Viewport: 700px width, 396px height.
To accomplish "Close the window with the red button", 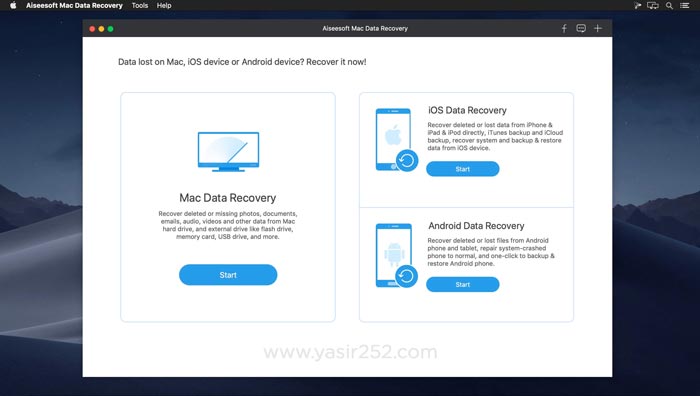I will [92, 29].
